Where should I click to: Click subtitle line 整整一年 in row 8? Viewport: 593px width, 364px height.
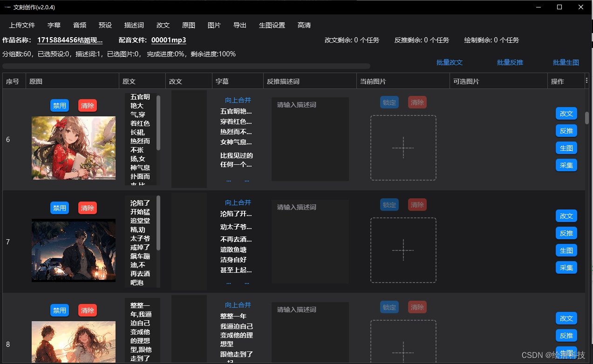pyautogui.click(x=233, y=316)
